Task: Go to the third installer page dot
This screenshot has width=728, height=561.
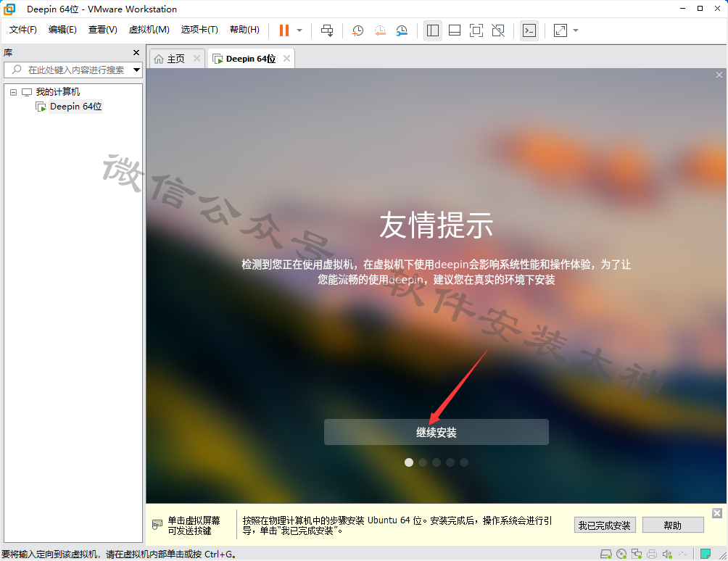Action: click(437, 462)
